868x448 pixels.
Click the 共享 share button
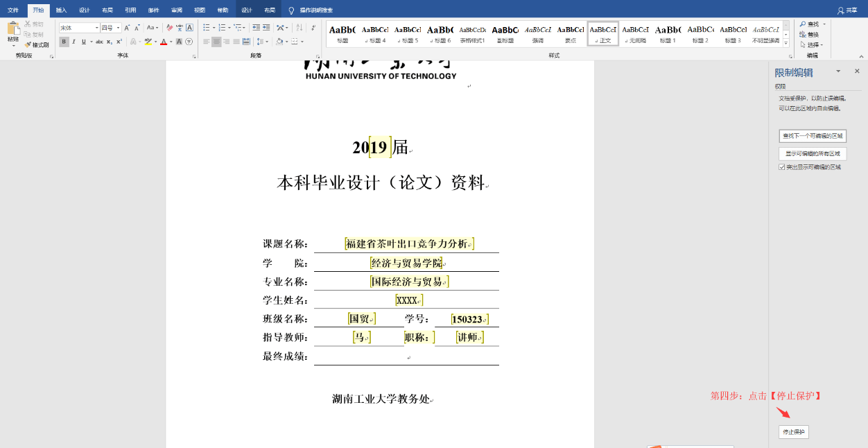847,10
